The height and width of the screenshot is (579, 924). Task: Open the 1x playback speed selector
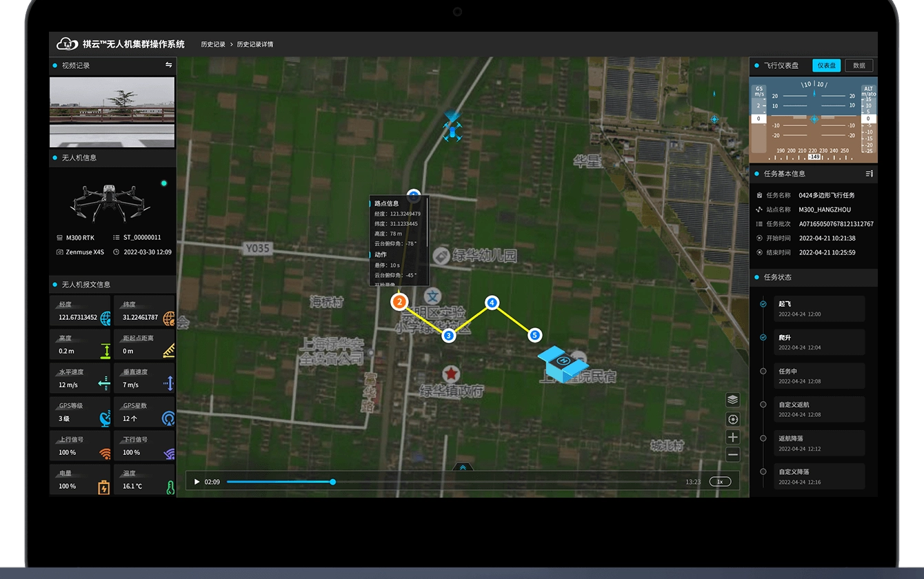720,482
